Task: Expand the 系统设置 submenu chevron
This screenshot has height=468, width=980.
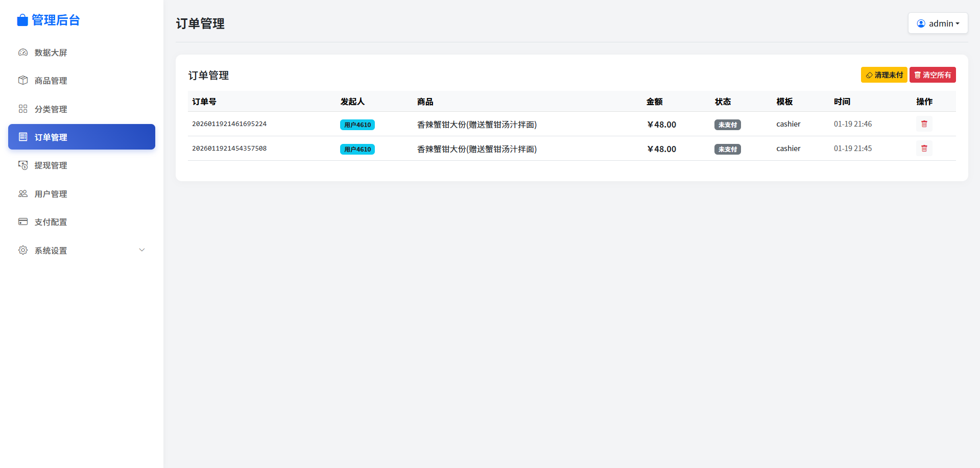Action: (x=142, y=250)
